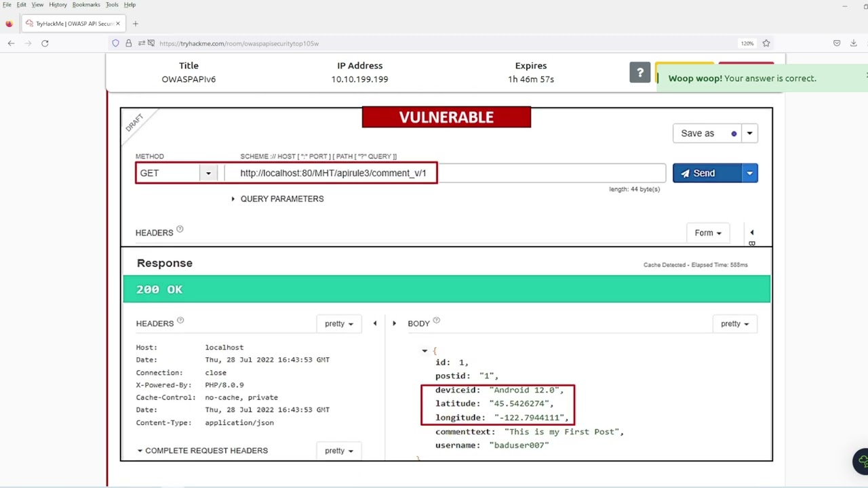The width and height of the screenshot is (868, 488).
Task: Click the green chat widget icon
Action: [862, 462]
